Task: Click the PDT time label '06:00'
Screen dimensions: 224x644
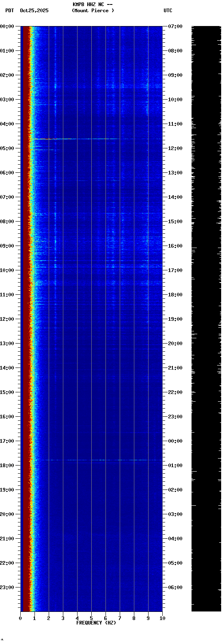Action: pyautogui.click(x=7, y=173)
